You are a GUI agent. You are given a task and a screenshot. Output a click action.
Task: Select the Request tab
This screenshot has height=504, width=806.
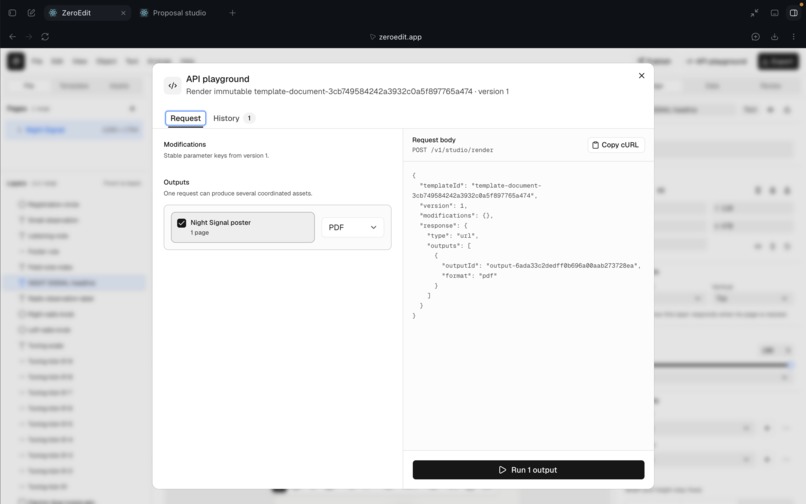(186, 118)
